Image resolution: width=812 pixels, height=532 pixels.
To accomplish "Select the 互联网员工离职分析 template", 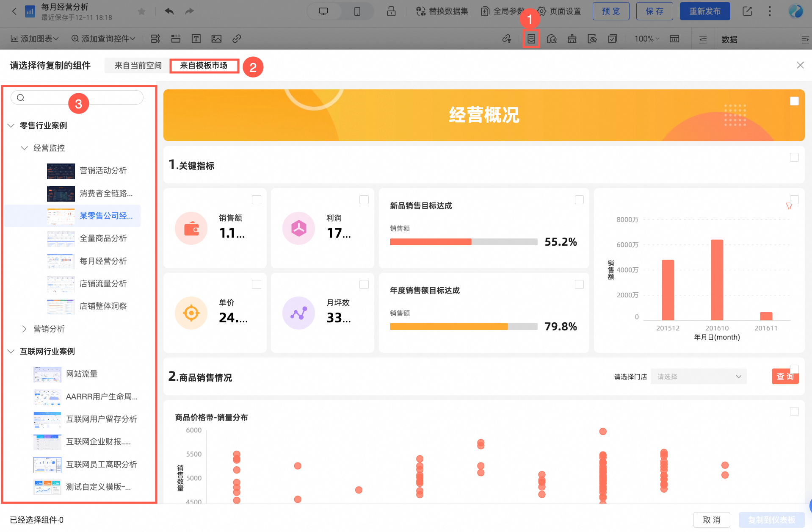I will 86,465.
